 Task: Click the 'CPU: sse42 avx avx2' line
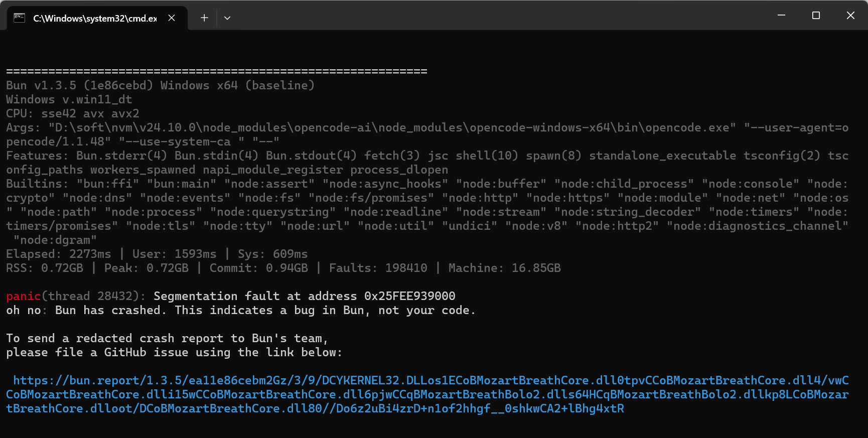click(73, 113)
